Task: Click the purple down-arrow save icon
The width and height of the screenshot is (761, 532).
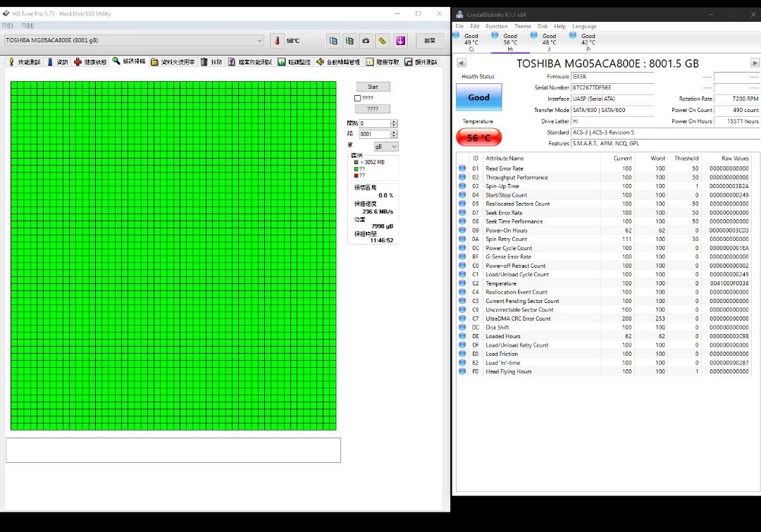Action: (x=400, y=41)
